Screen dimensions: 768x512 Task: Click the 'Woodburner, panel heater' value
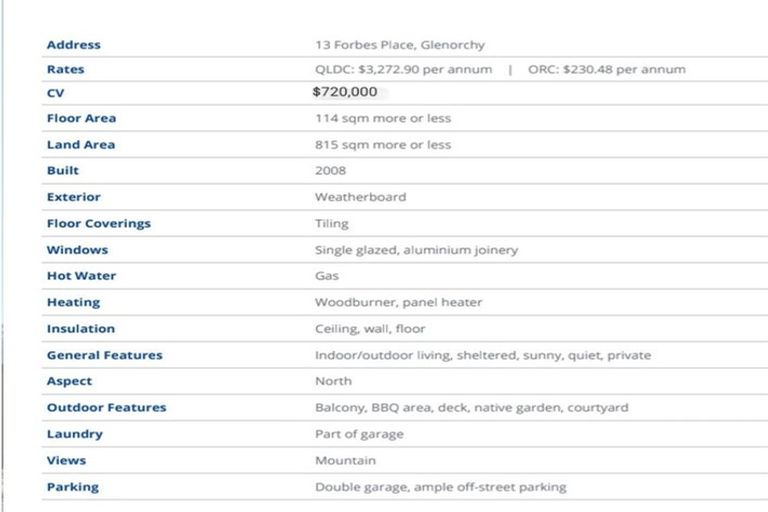pos(398,302)
